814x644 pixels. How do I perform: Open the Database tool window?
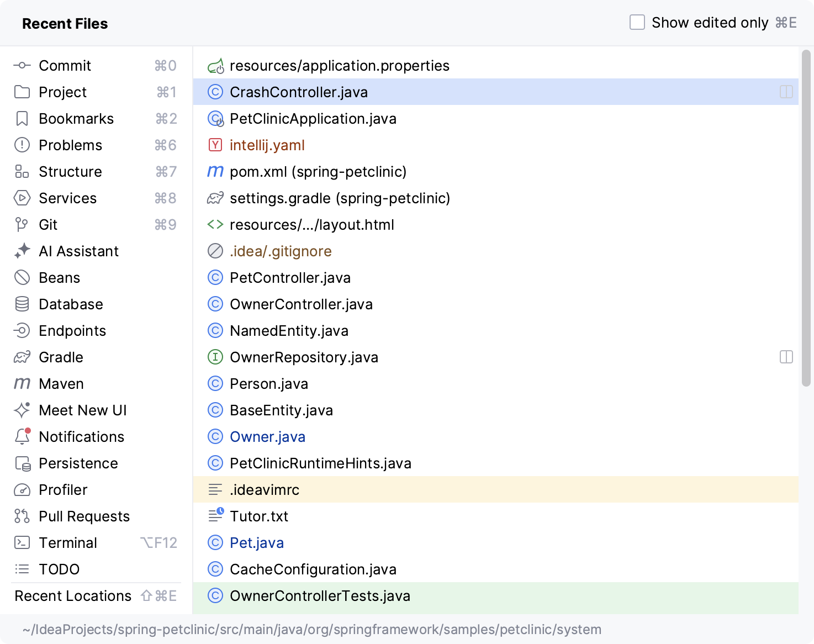tap(96, 304)
